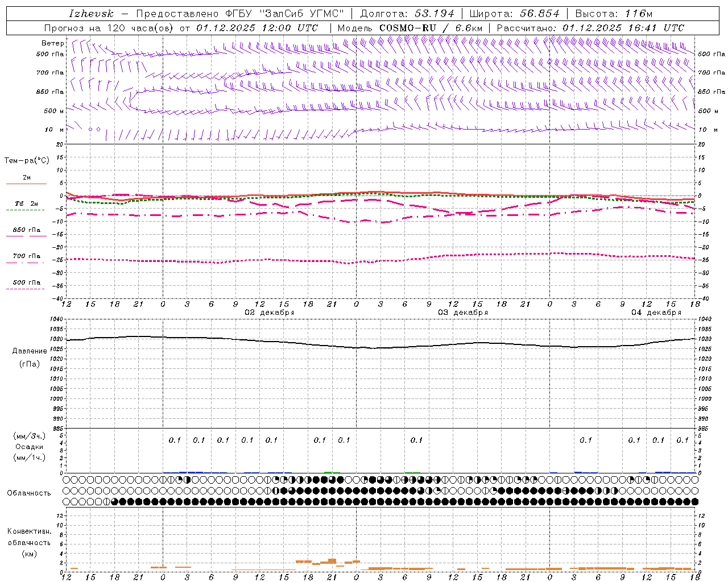Select the (гПа) pressure unit label

click(30, 364)
